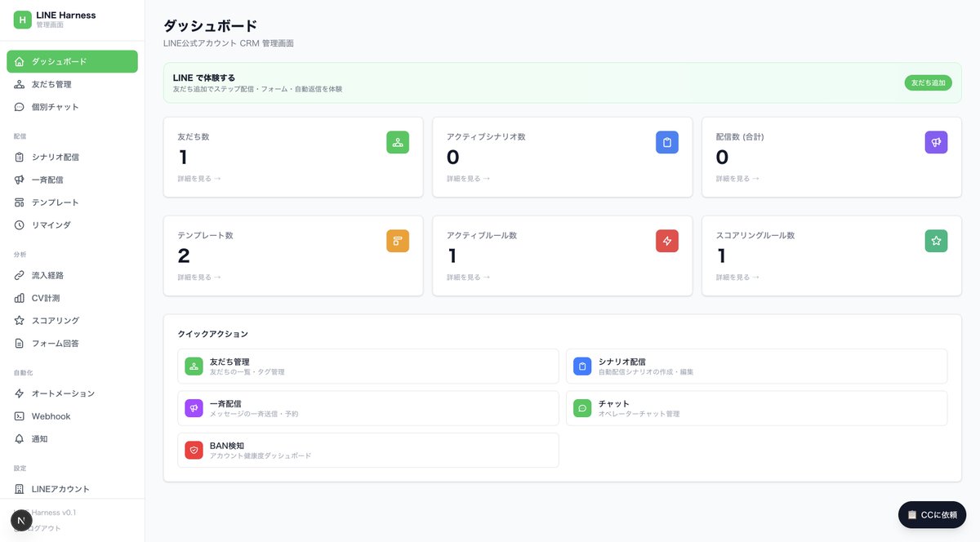Go to 個別チャット in sidebar
The image size is (980, 542).
click(72, 107)
